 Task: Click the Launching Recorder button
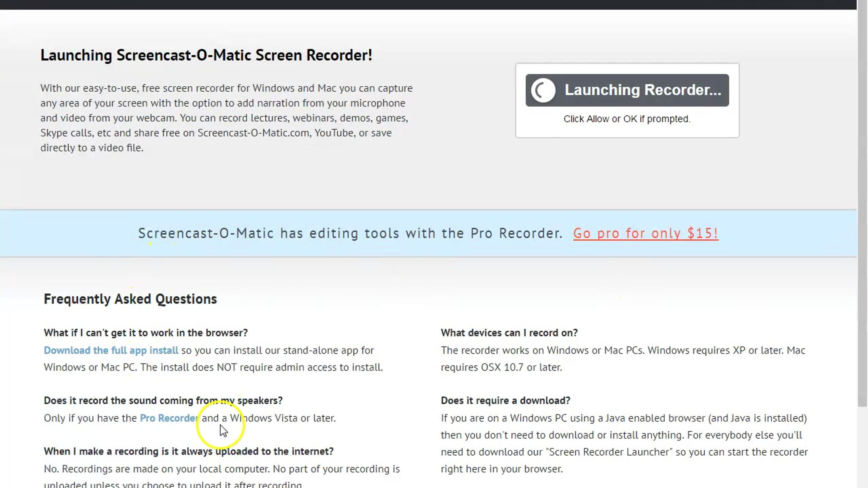(627, 90)
